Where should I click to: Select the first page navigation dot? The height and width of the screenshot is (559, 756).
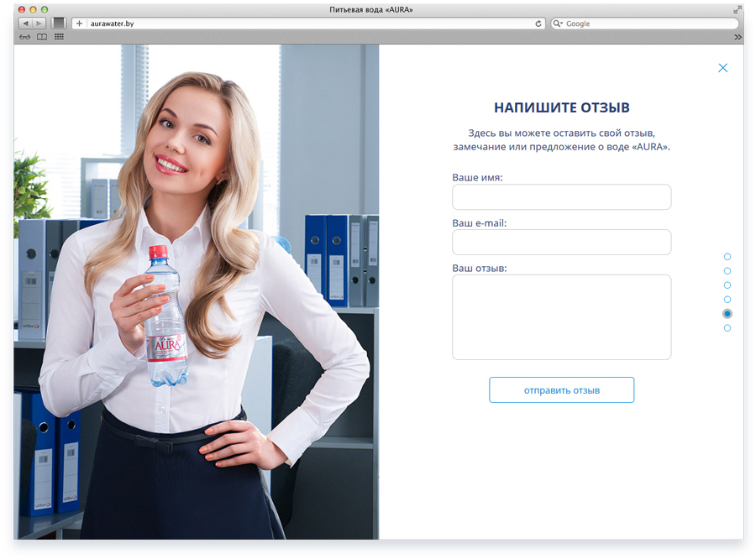click(727, 256)
